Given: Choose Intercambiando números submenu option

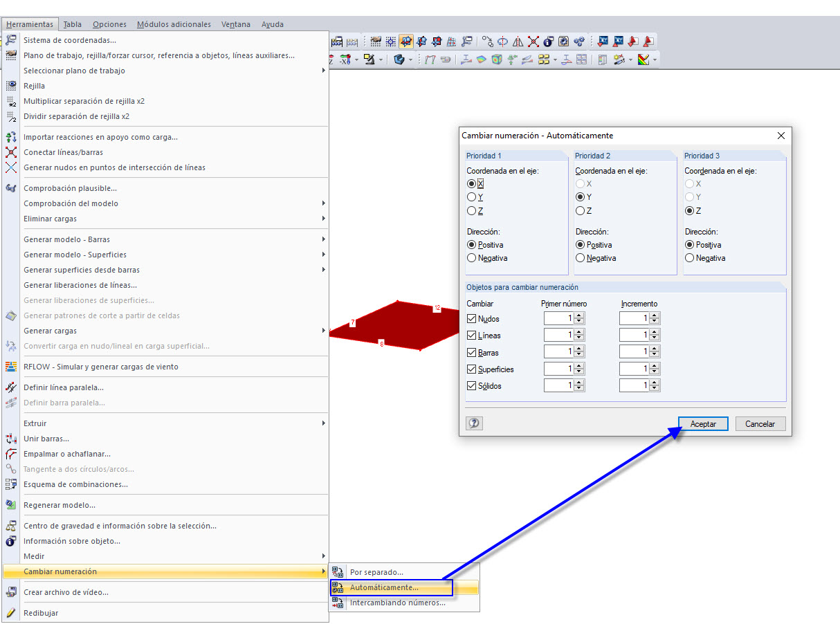Looking at the screenshot, I should [404, 603].
